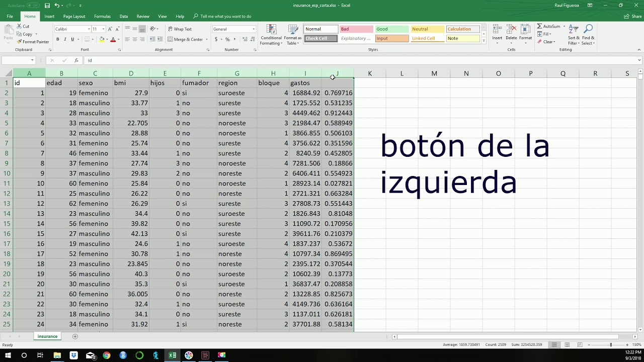Click the Copy icon
This screenshot has height=362, width=644.
(x=19, y=34)
